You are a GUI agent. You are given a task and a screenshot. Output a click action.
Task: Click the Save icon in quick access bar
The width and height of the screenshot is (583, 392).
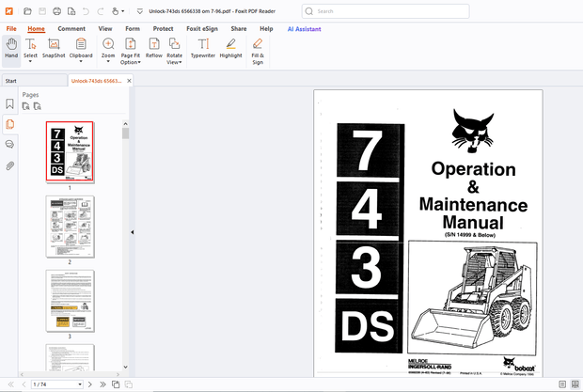pos(42,11)
